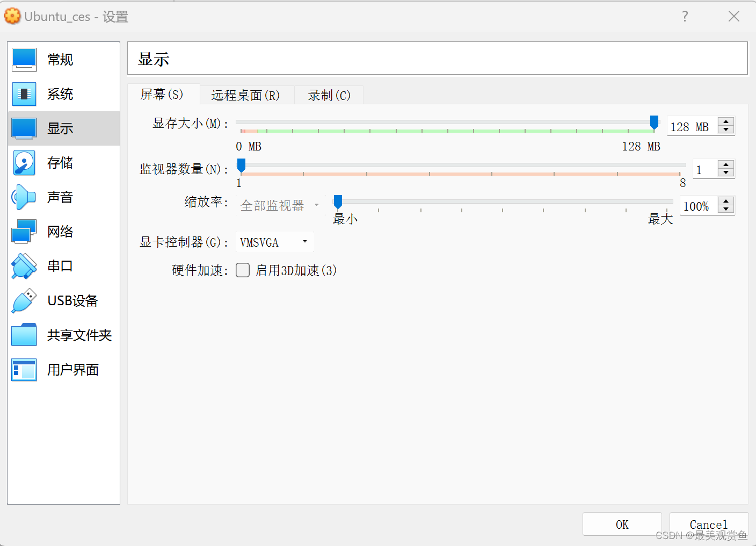756x546 pixels.
Task: Click the 缩放率 slider handle
Action: (338, 202)
